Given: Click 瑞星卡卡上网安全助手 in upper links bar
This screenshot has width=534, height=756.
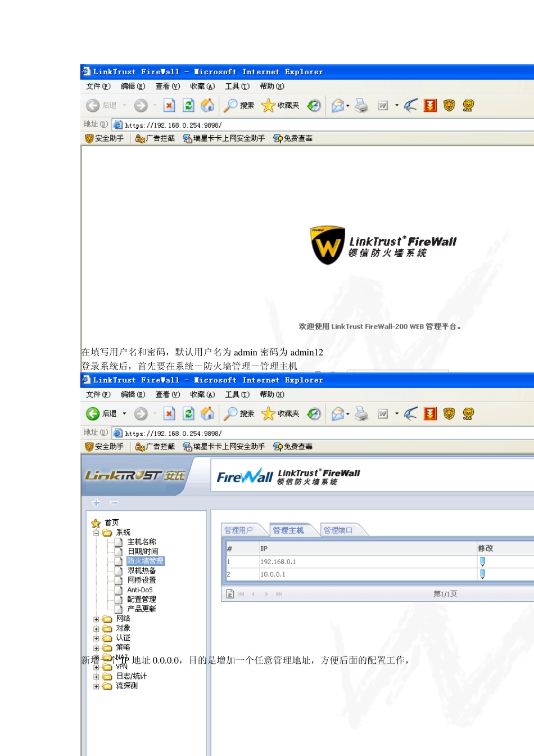Looking at the screenshot, I should click(x=224, y=138).
